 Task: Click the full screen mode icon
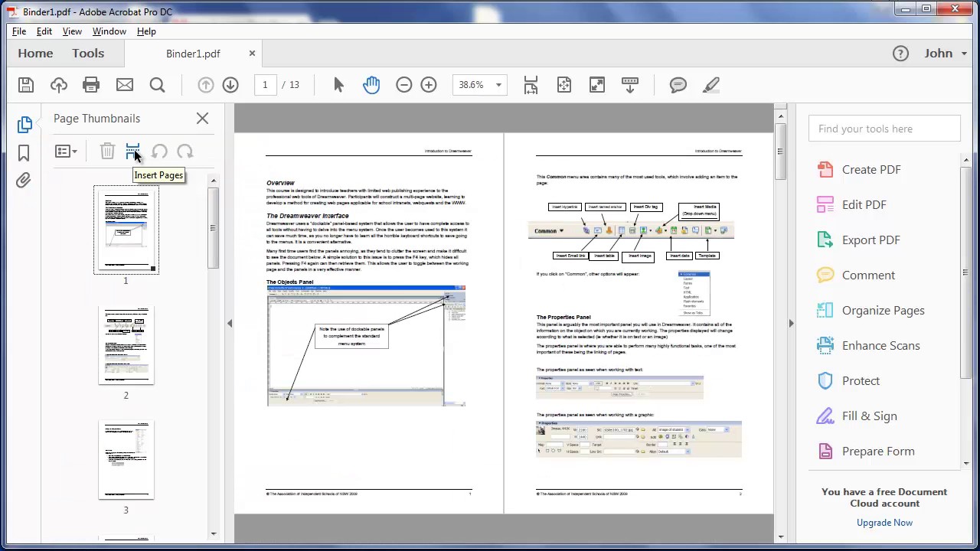click(x=597, y=85)
